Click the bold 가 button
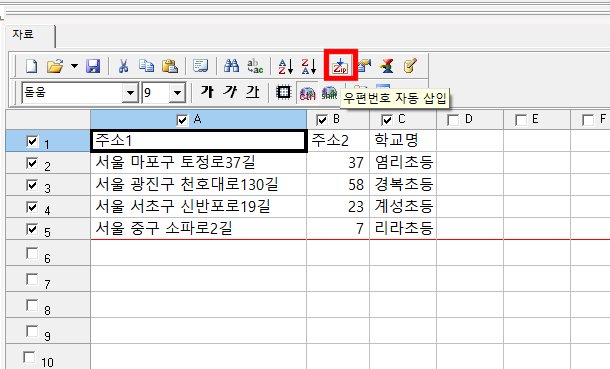This screenshot has width=610, height=369. pos(207,92)
